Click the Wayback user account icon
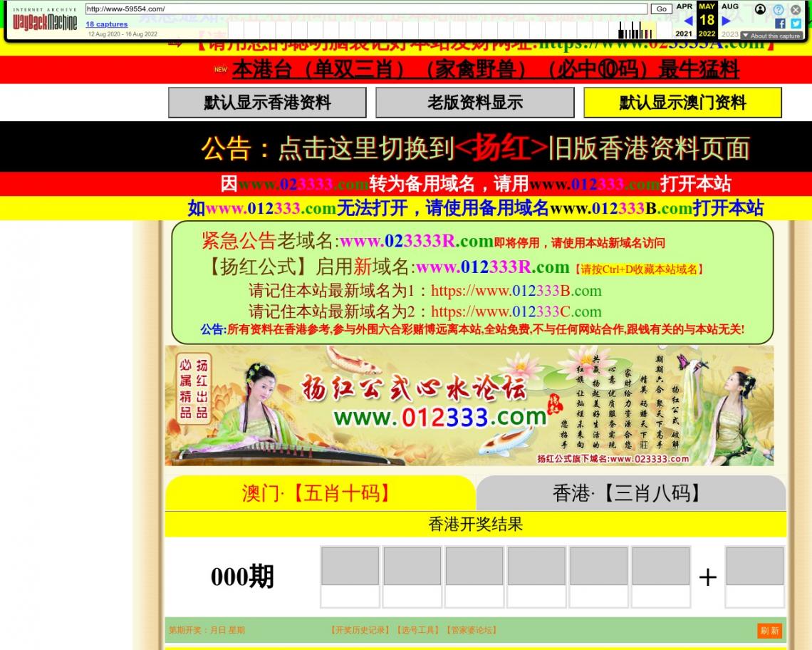This screenshot has height=650, width=812. [760, 9]
